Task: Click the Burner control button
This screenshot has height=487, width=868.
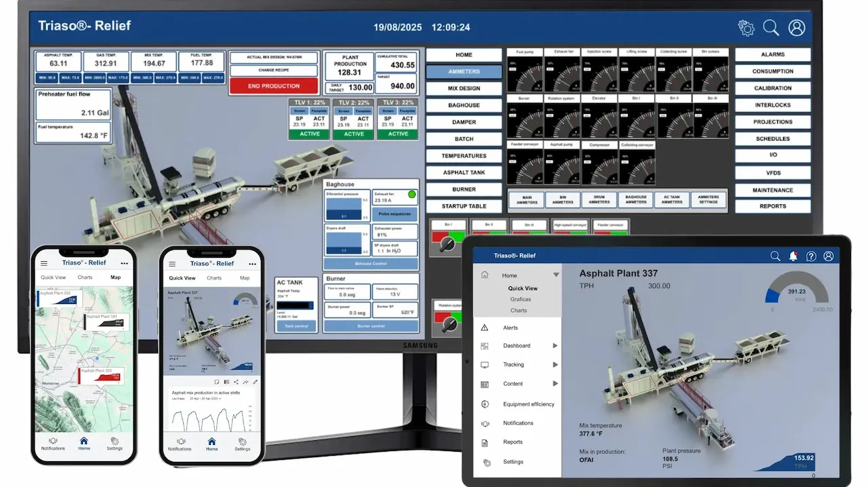Action: (x=370, y=326)
